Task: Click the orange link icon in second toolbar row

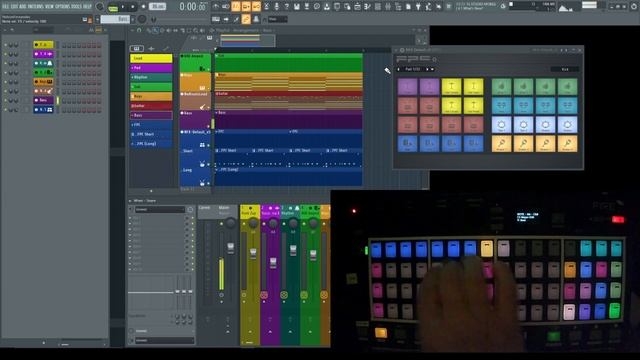Action: pyautogui.click(x=246, y=19)
